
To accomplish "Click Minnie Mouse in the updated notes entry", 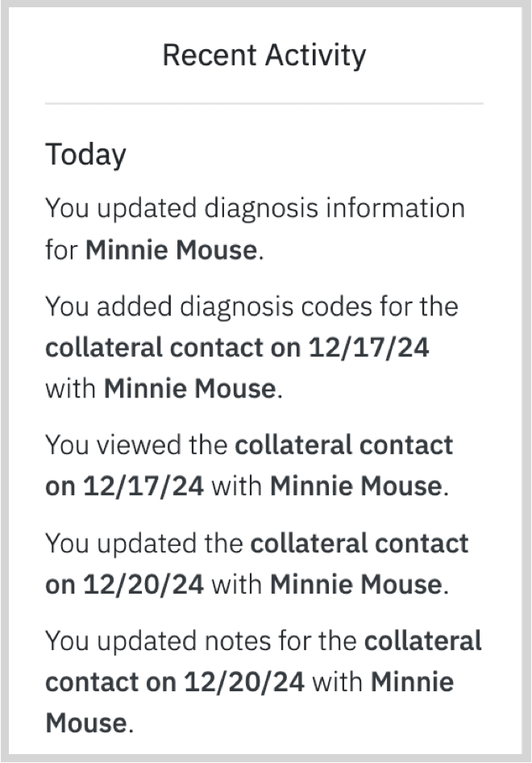I will pyautogui.click(x=249, y=703).
